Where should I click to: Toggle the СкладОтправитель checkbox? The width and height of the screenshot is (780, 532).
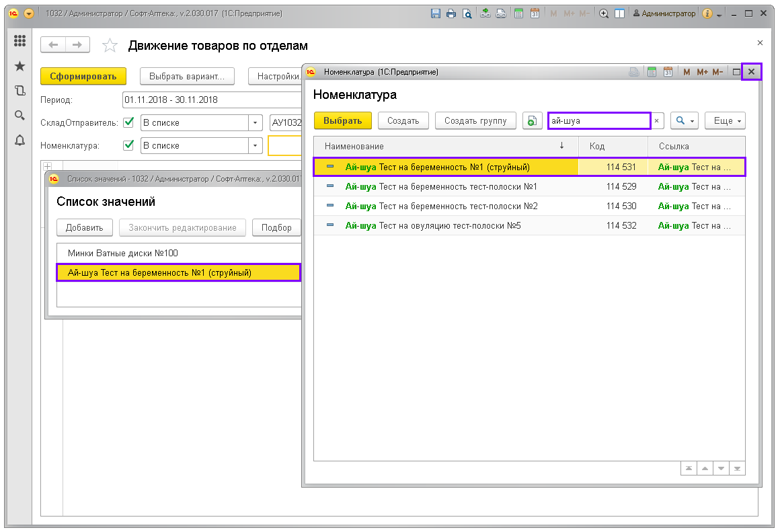(x=128, y=122)
